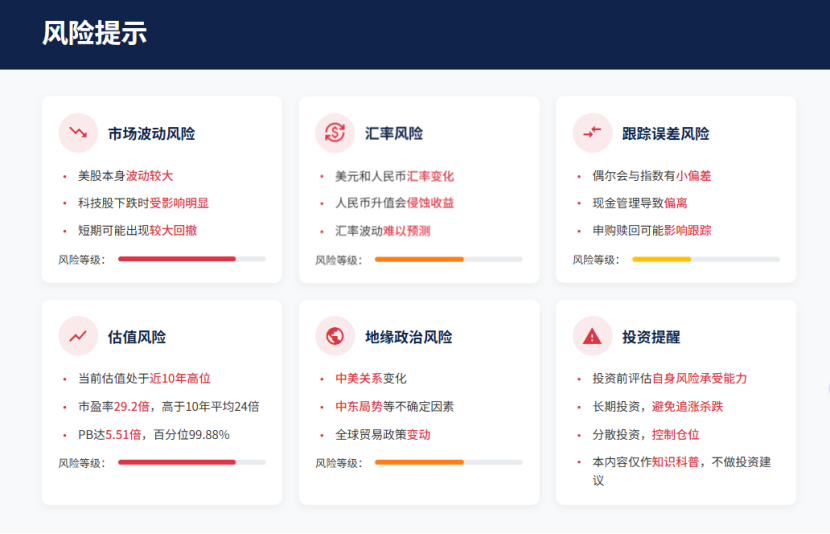Image resolution: width=830 pixels, height=534 pixels.
Task: Click the highlighted 自身风险承受能力 text
Action: pos(699,379)
